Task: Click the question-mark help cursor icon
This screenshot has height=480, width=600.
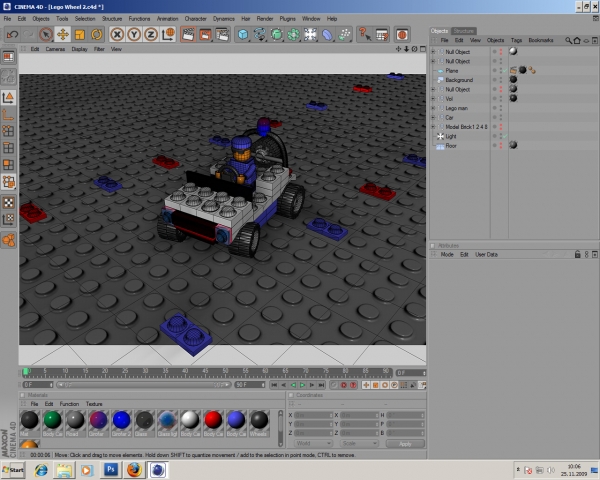Action: click(364, 34)
